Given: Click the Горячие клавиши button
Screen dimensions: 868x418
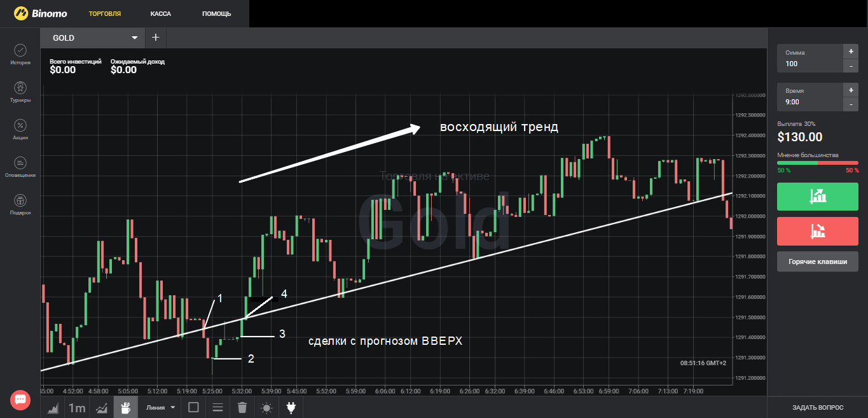Looking at the screenshot, I should [x=817, y=261].
